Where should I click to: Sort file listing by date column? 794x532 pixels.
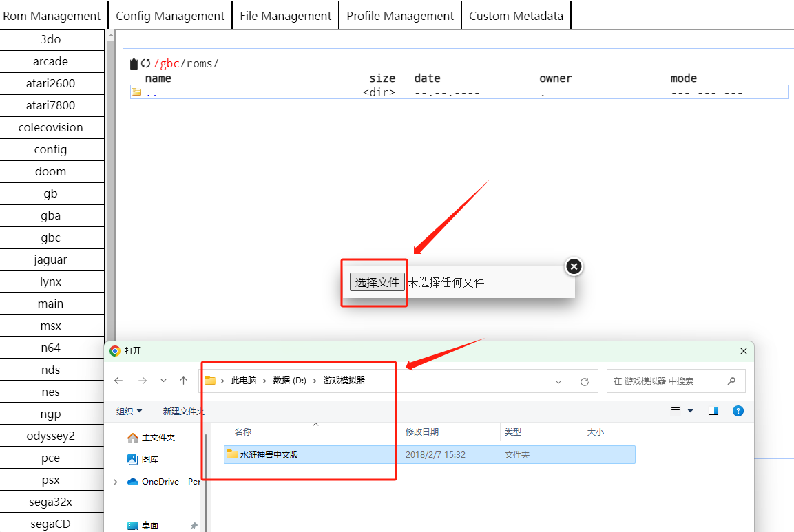428,78
